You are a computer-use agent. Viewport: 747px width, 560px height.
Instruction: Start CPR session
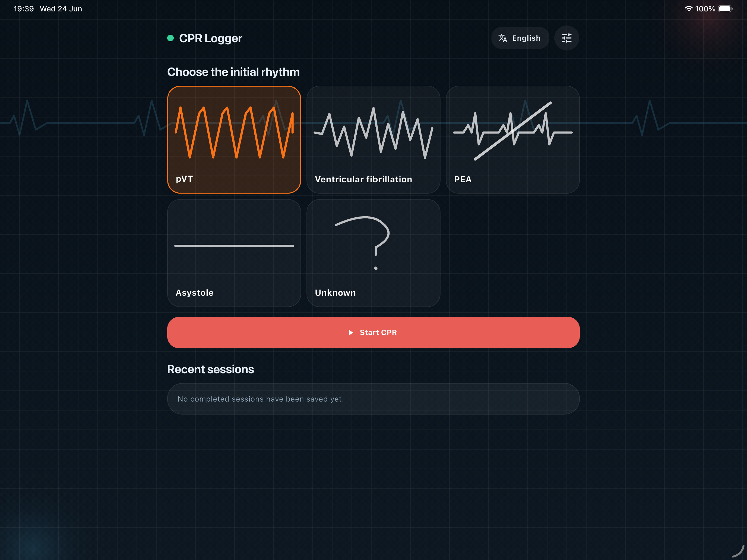coord(373,332)
